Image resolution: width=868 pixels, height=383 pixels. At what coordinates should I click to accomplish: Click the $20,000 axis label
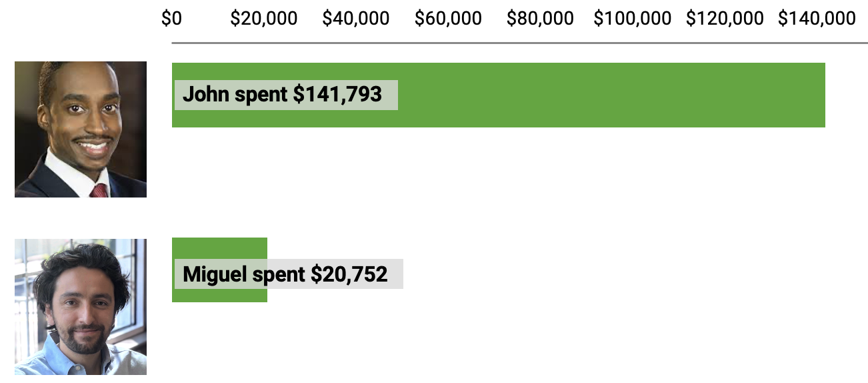264,19
